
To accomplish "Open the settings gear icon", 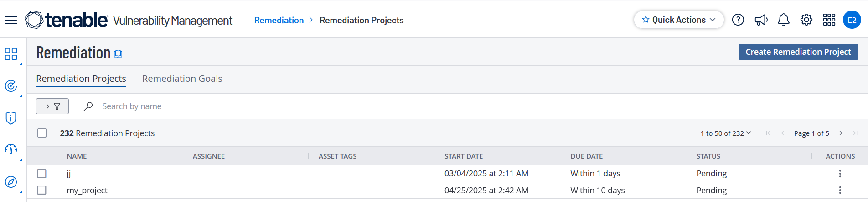I will pos(806,20).
